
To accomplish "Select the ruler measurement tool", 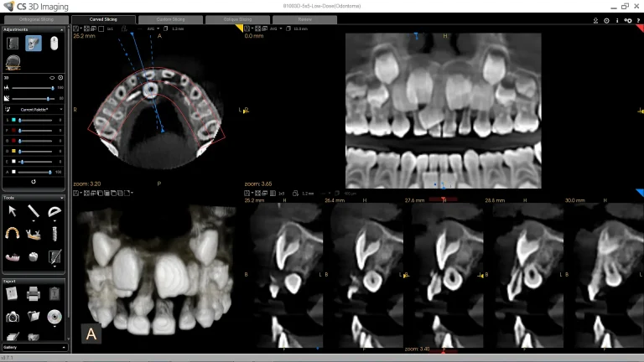I will (x=34, y=211).
